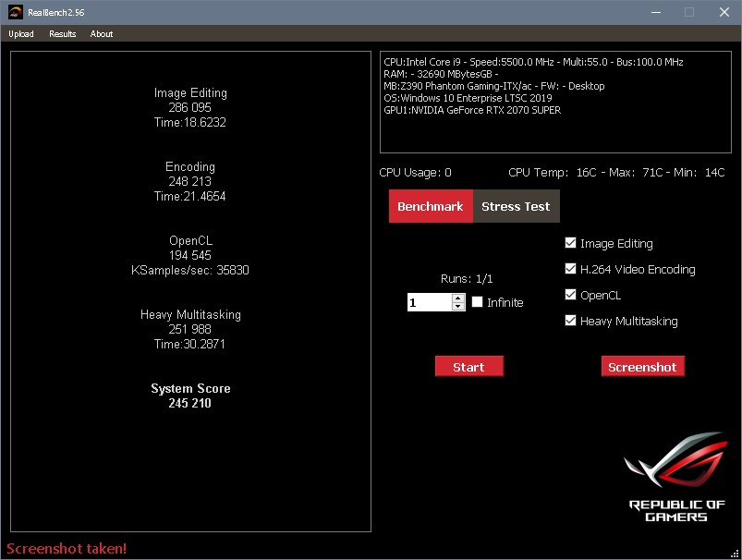Click the Time:21.4654 text
Screen dimensions: 742x560
[x=189, y=197]
